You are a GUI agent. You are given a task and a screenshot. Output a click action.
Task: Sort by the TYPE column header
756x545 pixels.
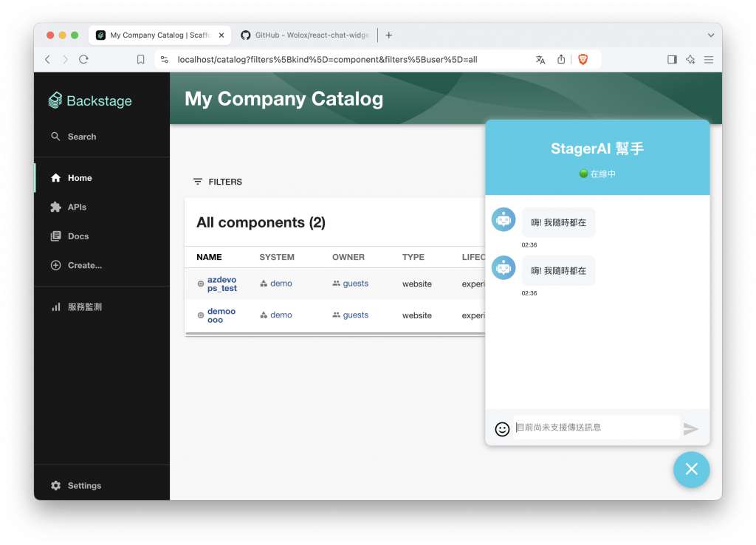413,257
